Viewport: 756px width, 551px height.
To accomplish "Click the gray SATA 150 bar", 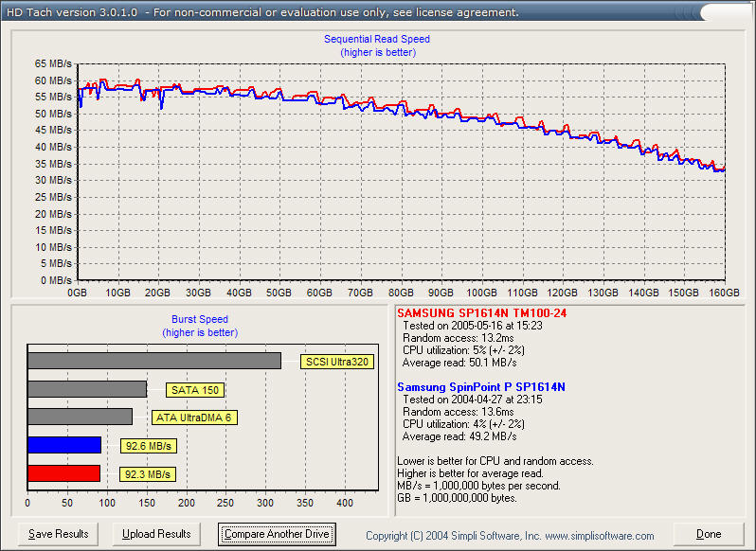I will click(87, 389).
